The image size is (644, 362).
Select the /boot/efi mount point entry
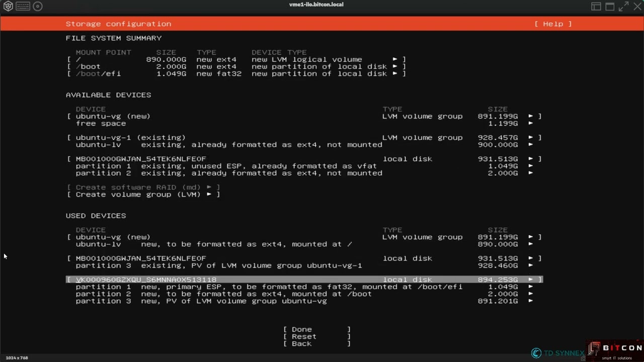click(236, 73)
